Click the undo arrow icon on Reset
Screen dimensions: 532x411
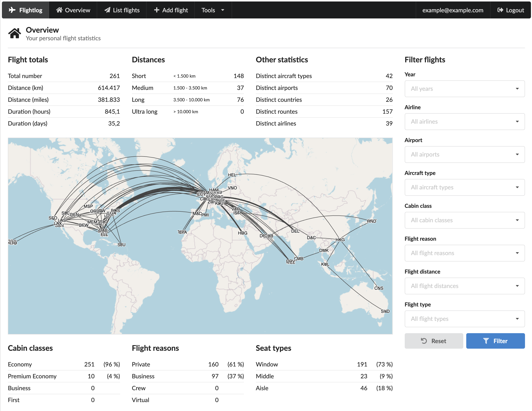click(424, 341)
